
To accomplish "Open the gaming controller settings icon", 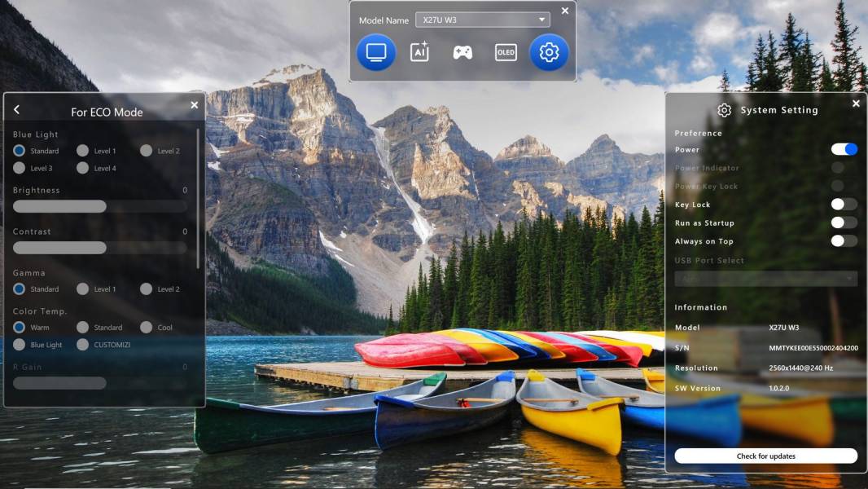I will [462, 53].
